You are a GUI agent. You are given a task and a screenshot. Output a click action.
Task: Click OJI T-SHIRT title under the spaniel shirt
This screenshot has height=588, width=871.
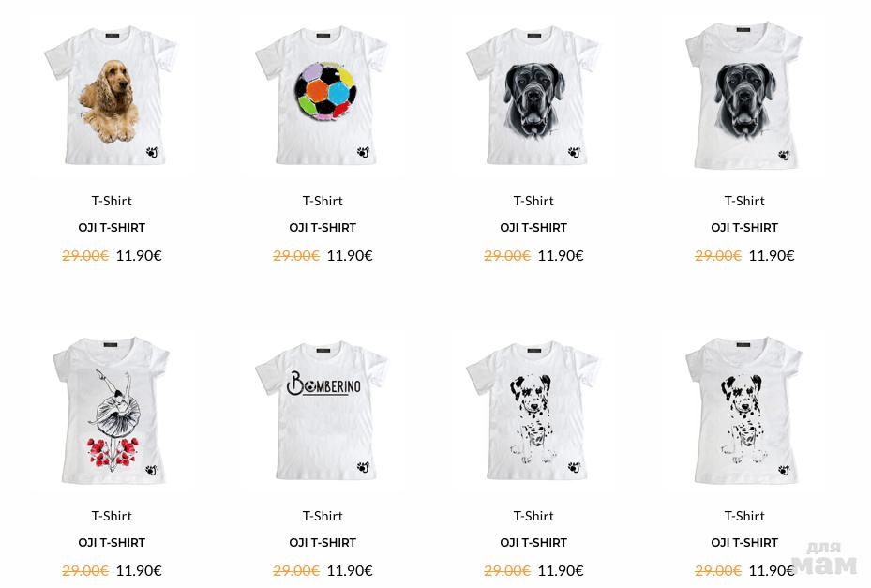coord(112,227)
